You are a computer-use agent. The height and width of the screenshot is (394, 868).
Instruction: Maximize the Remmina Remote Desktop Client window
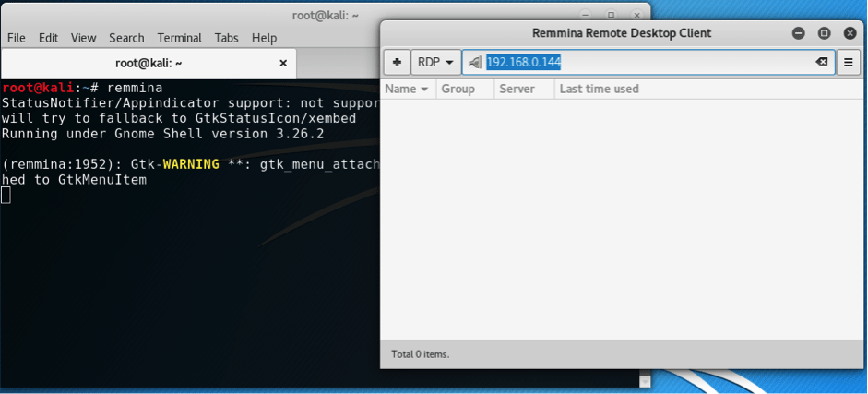click(824, 33)
